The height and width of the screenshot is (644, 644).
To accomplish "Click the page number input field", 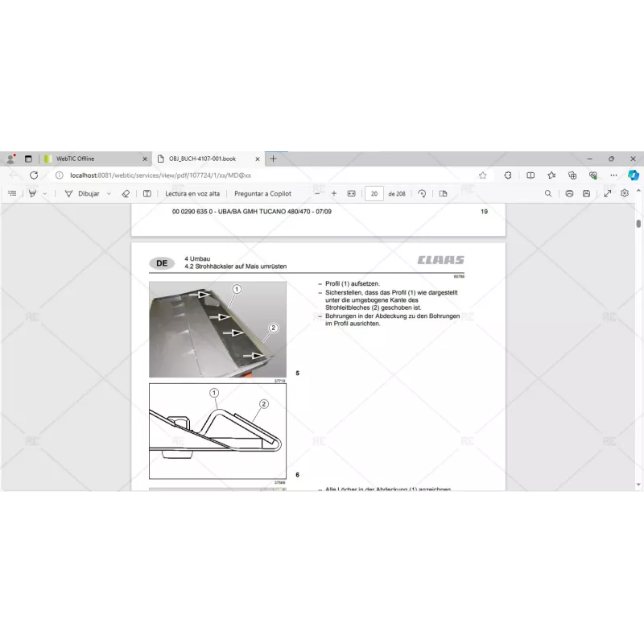I will pyautogui.click(x=374, y=193).
